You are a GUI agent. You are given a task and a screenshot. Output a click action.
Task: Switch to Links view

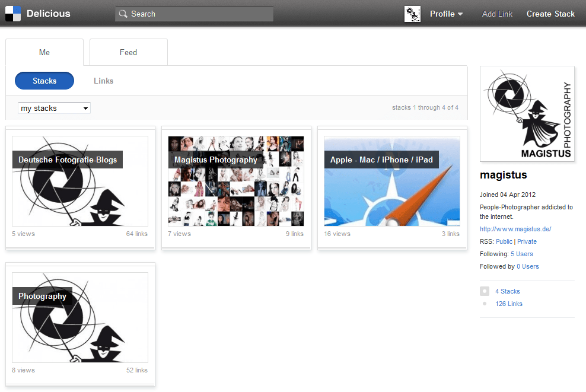coord(103,80)
